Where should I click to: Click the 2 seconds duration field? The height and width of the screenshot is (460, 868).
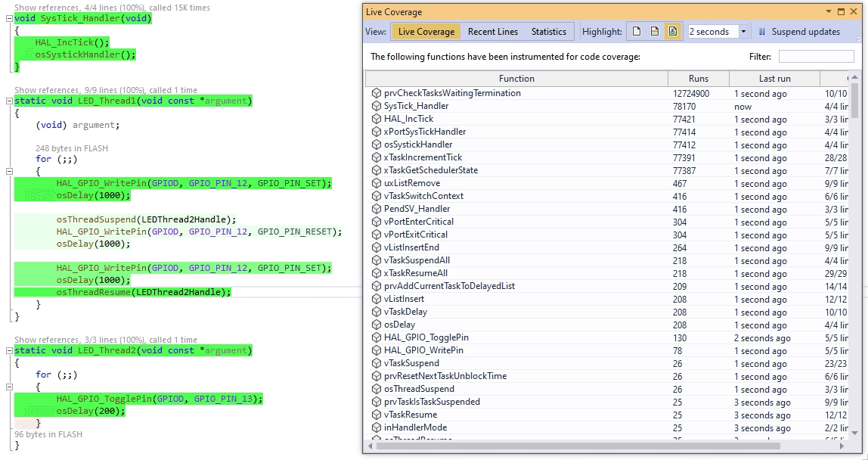pos(713,32)
